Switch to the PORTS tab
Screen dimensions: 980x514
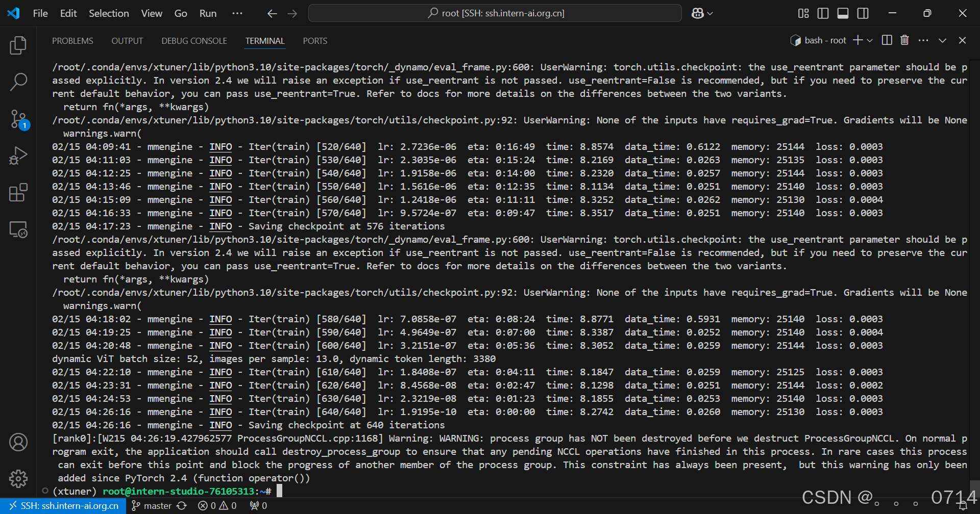tap(315, 41)
